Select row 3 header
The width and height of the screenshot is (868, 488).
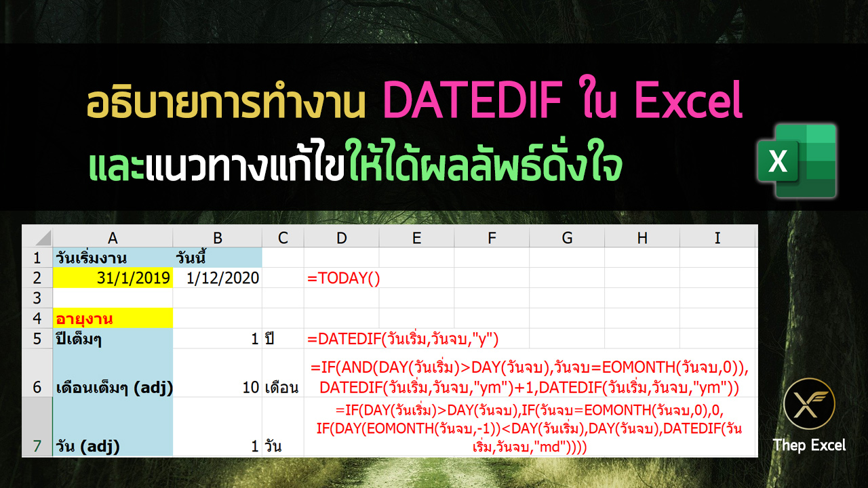click(37, 298)
